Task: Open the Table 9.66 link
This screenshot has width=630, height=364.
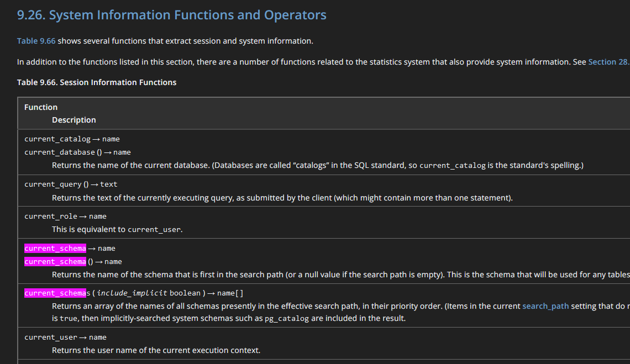Action: (36, 41)
